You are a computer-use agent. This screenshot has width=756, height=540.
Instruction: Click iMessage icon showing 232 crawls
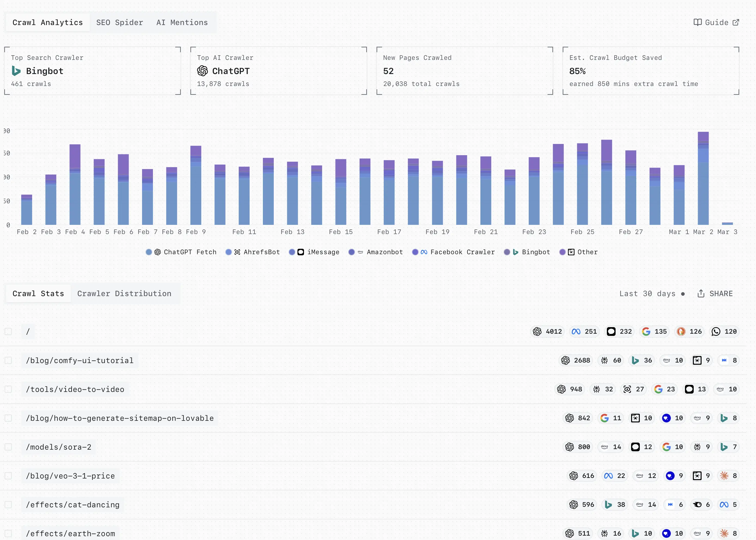(611, 332)
